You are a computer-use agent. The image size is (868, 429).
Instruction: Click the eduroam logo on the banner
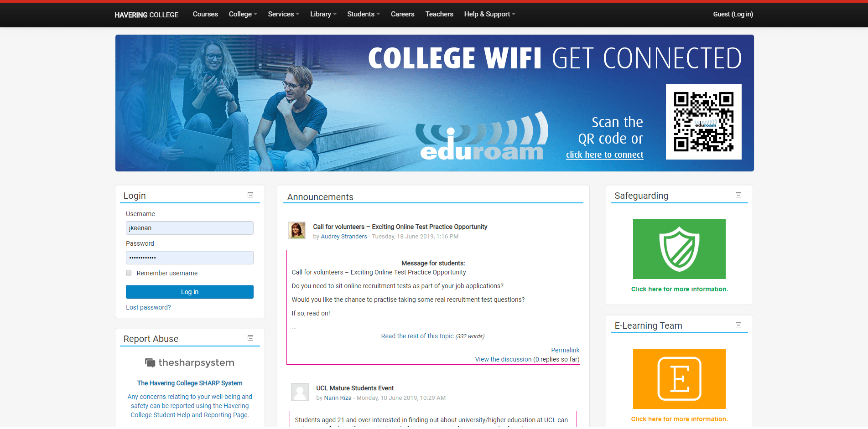[482, 137]
